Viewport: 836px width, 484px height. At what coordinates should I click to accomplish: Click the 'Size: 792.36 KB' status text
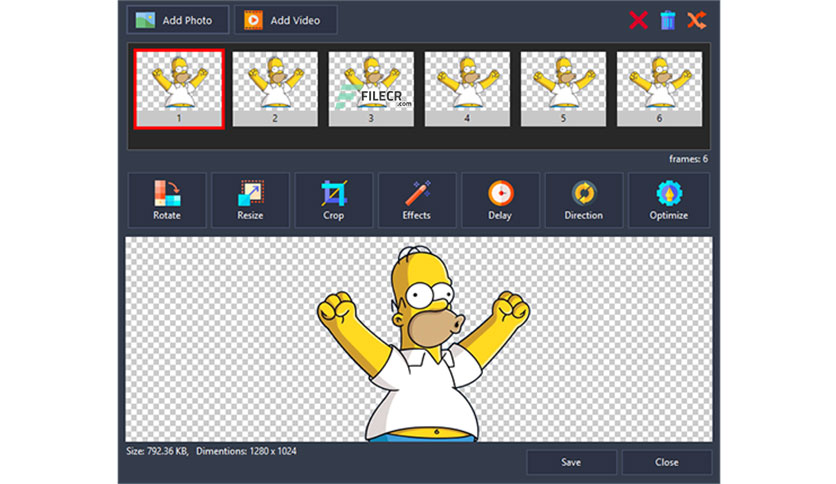(x=157, y=451)
